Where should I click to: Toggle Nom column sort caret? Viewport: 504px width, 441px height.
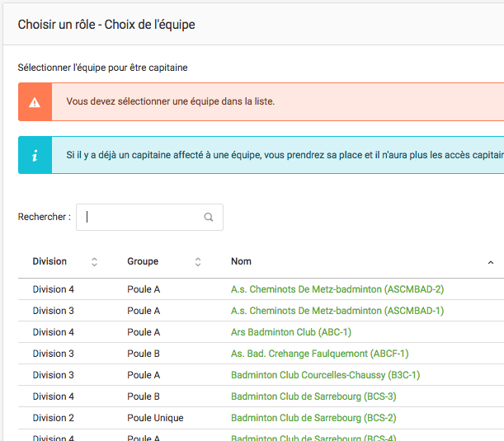(x=491, y=262)
